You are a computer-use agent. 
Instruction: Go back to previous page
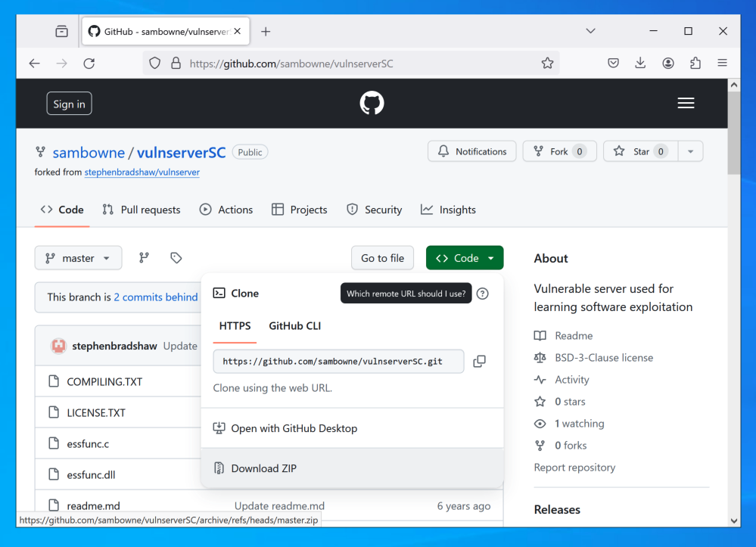[34, 63]
